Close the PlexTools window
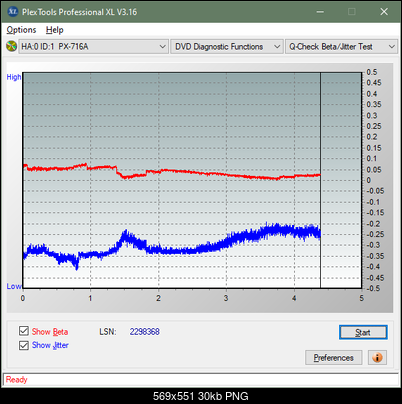 pyautogui.click(x=384, y=12)
